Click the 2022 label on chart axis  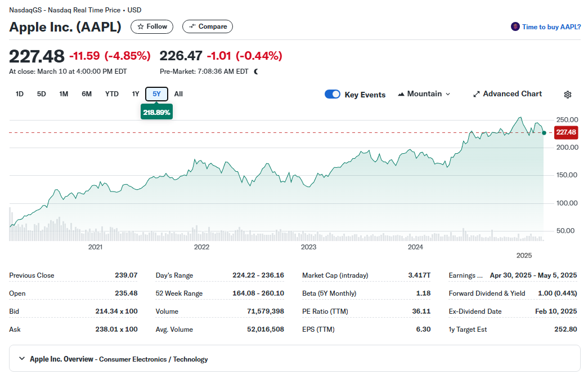(x=201, y=247)
